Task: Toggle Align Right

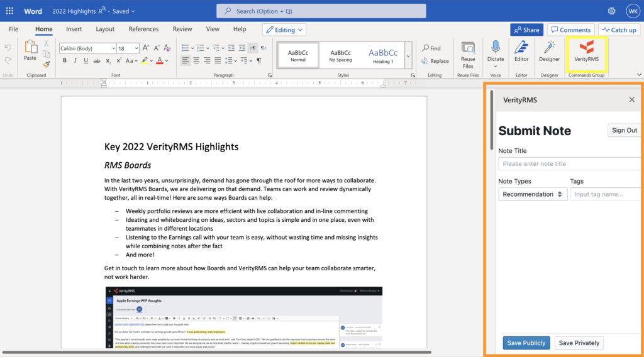Action: click(x=207, y=61)
